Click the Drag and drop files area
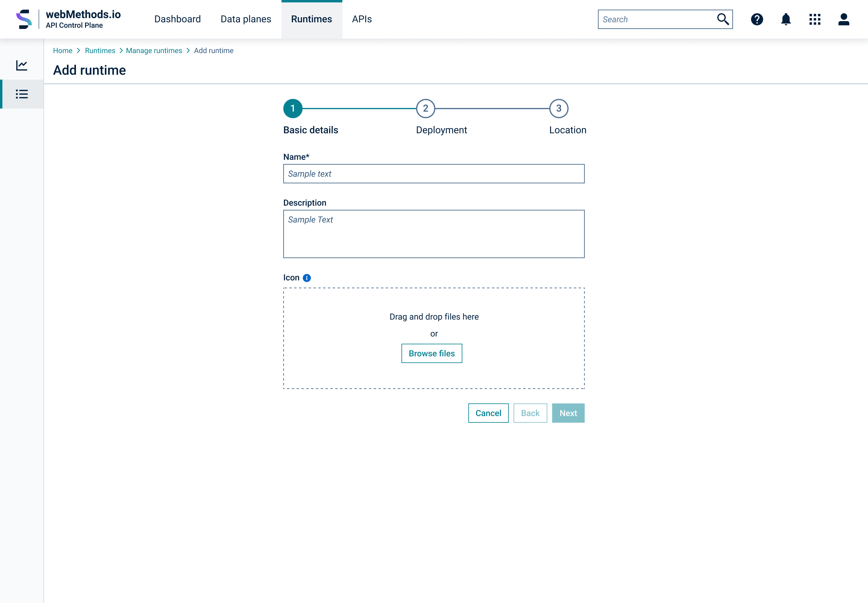The image size is (868, 603). 434,338
